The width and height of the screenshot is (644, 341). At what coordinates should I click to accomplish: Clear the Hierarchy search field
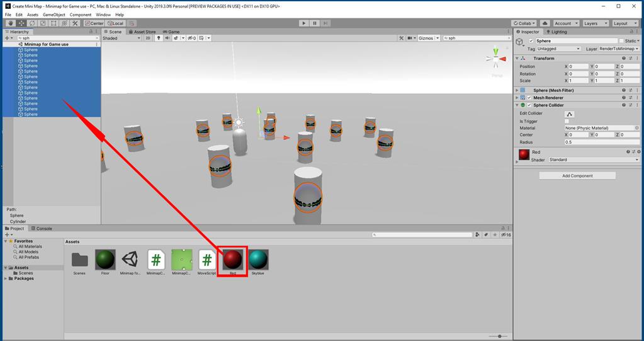(x=96, y=38)
